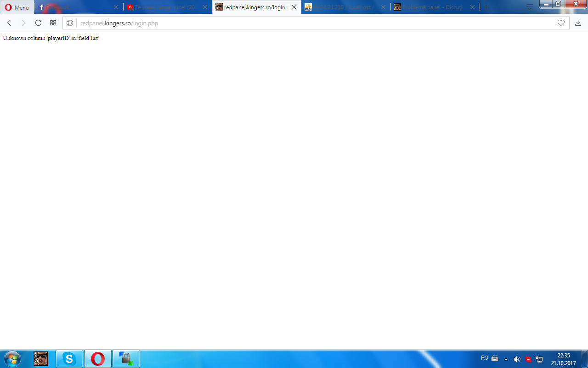
Task: Click the RO language indicator
Action: pyautogui.click(x=485, y=358)
